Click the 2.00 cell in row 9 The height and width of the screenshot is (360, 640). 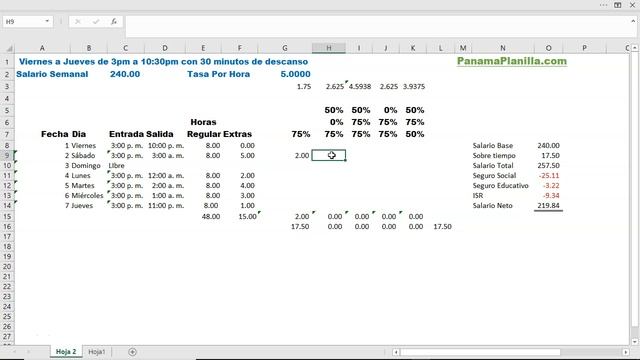click(x=302, y=156)
